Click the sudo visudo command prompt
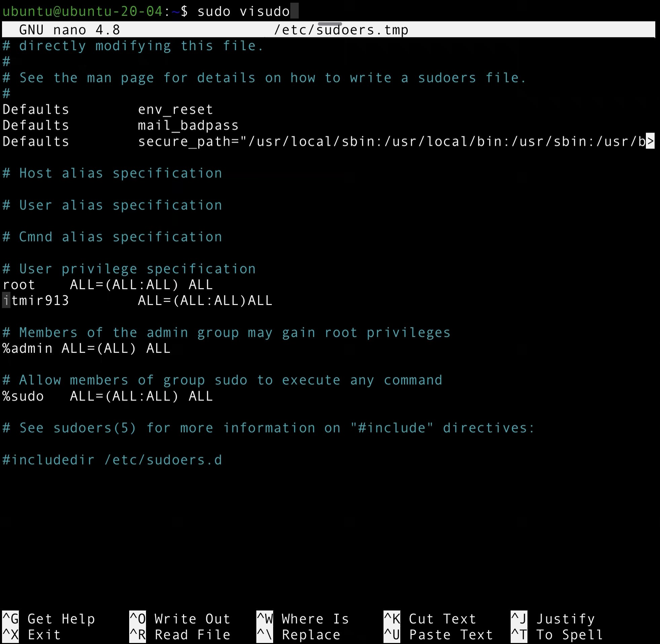This screenshot has width=660, height=644. pyautogui.click(x=243, y=11)
